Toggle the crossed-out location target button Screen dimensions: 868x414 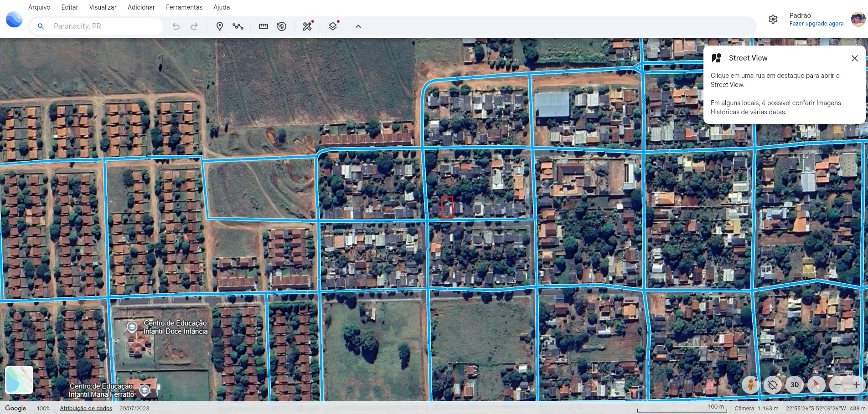coord(772,385)
